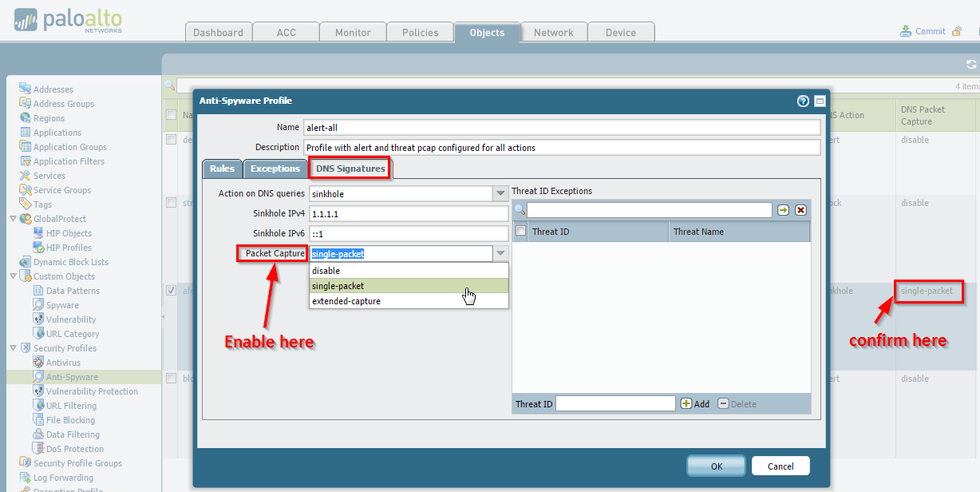Open the Action on DNS queries dropdown
The image size is (980, 492).
coord(500,193)
